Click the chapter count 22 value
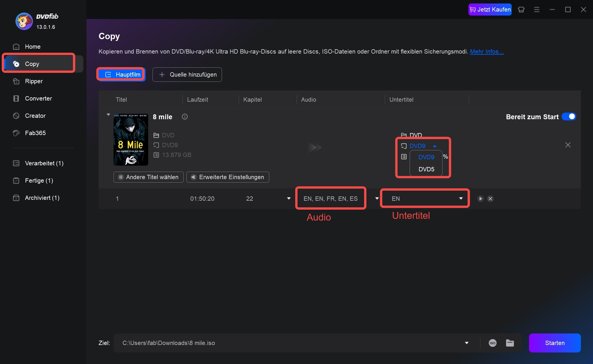593x364 pixels. click(249, 199)
